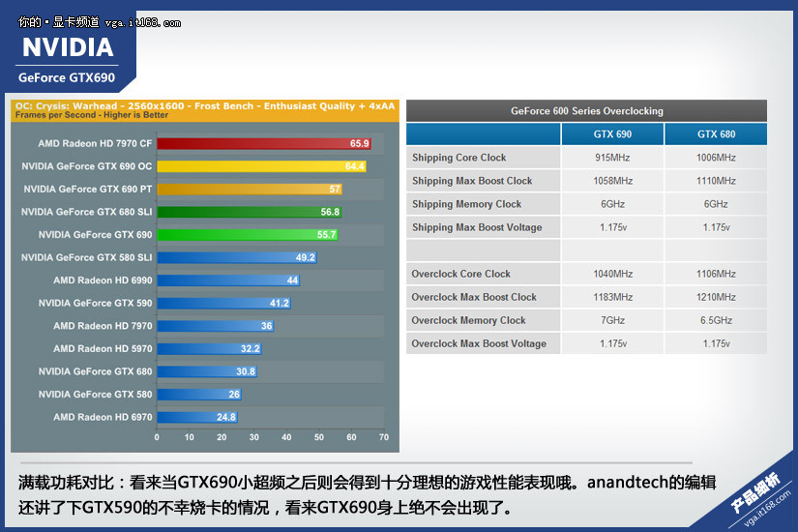Screen dimensions: 798x532
Task: Click the 'GeForce 600 Series Overclocking' table title
Action: point(587,111)
